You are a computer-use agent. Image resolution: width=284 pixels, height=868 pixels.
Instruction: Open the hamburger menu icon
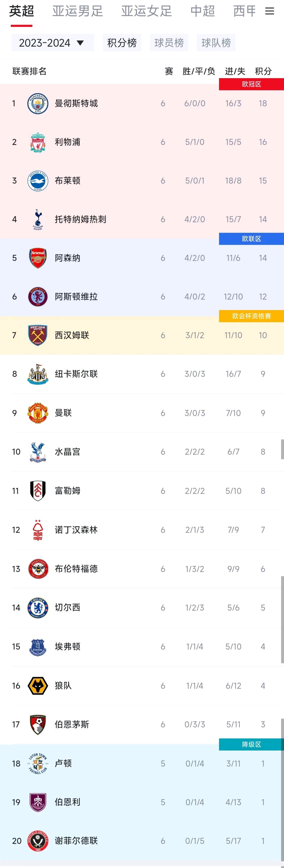[270, 12]
